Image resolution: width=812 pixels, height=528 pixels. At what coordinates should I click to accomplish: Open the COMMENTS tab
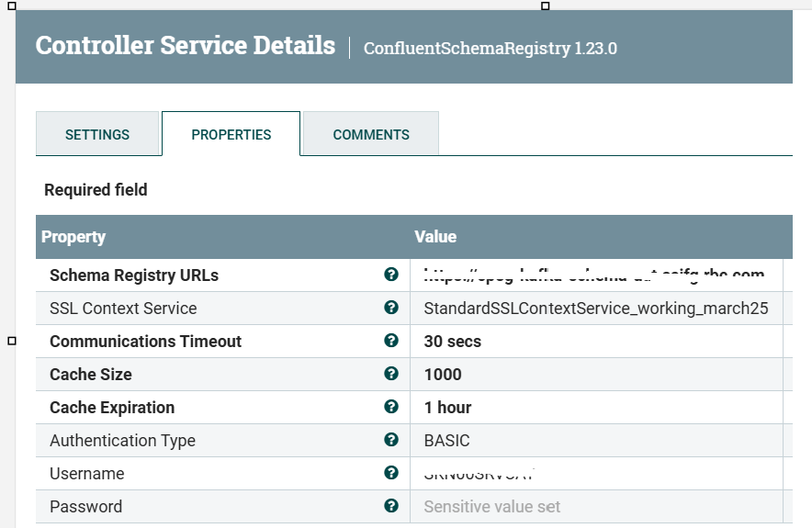(371, 134)
